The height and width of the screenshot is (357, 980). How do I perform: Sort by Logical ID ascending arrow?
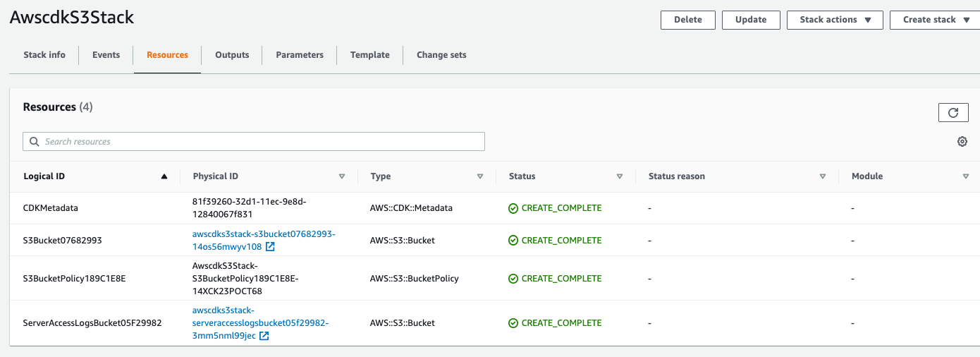(164, 176)
